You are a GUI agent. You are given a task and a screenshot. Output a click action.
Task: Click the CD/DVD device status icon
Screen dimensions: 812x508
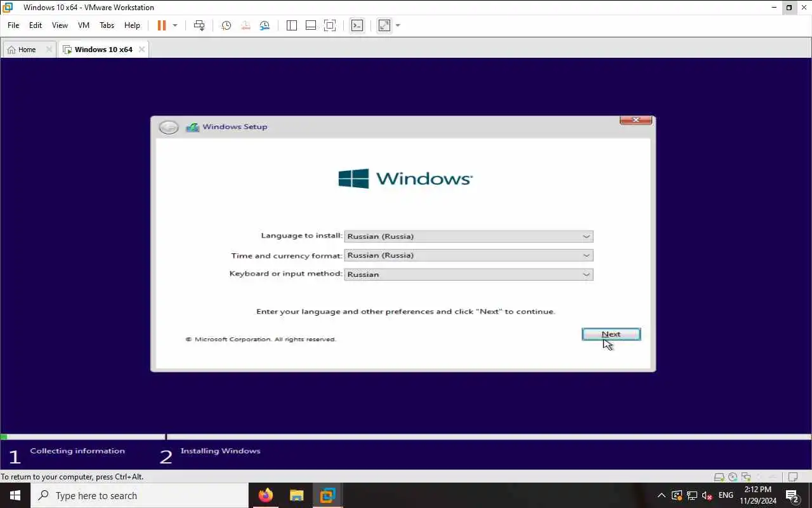point(733,477)
